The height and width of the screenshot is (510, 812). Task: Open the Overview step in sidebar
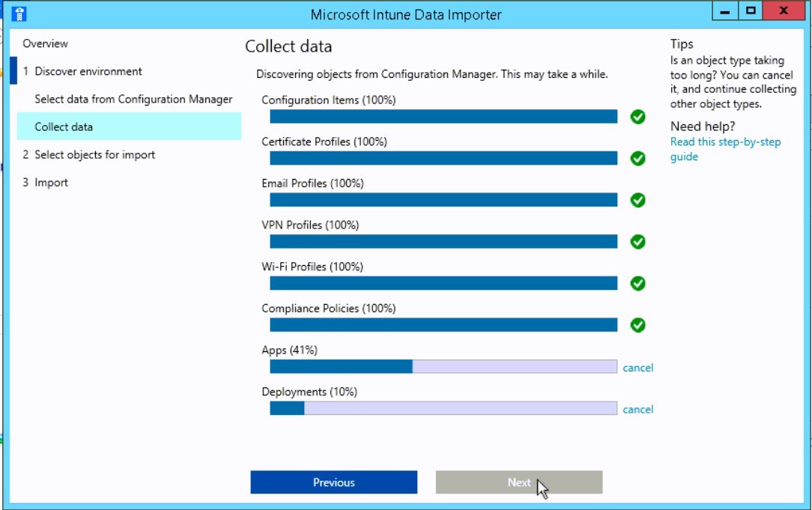(x=45, y=43)
